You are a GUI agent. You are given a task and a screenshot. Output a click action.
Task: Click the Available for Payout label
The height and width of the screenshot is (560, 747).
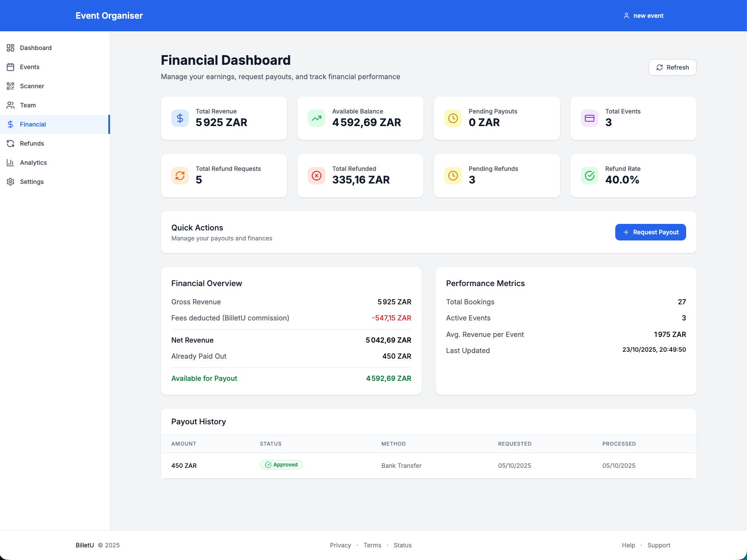pyautogui.click(x=204, y=378)
